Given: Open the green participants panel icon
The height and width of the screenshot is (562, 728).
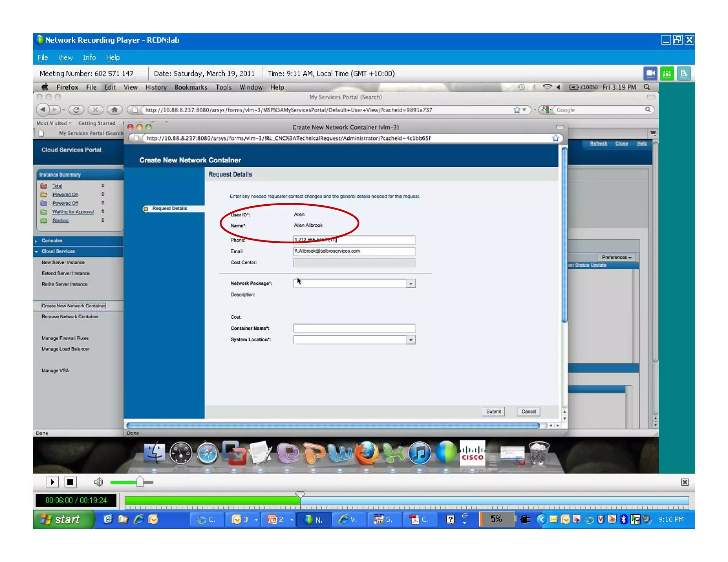Looking at the screenshot, I should click(667, 74).
